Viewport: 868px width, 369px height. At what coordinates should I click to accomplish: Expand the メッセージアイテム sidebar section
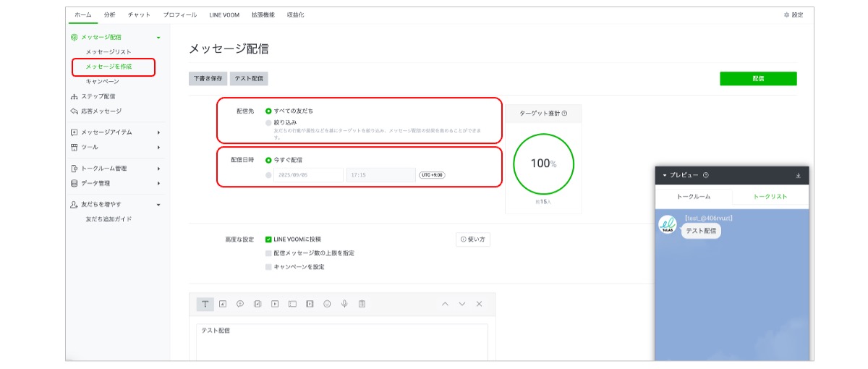click(158, 132)
